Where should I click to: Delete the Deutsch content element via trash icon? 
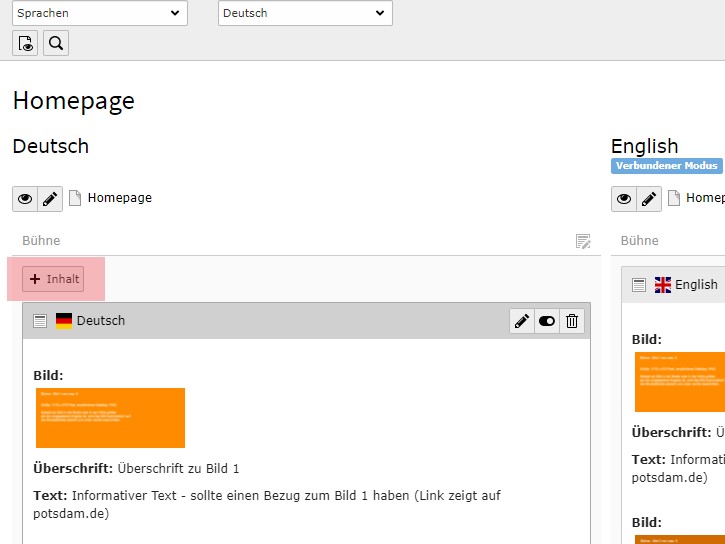572,321
